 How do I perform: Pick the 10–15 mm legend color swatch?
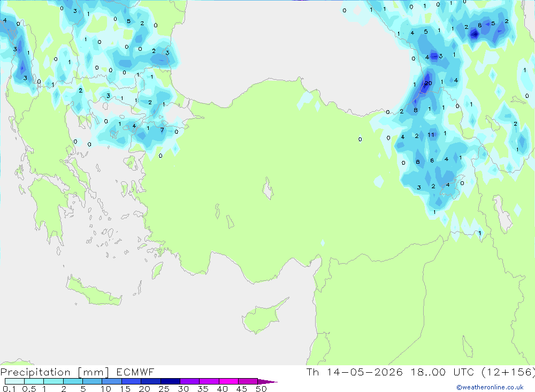(x=112, y=381)
